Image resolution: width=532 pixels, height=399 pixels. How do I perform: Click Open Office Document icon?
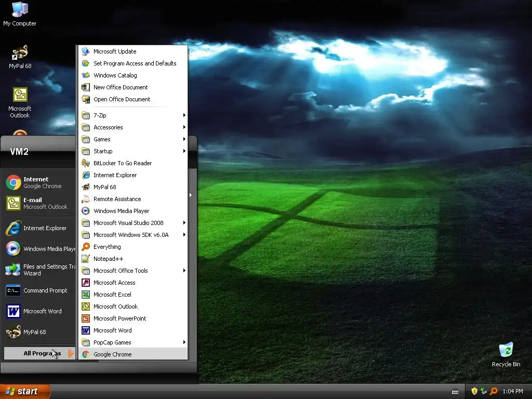click(86, 99)
